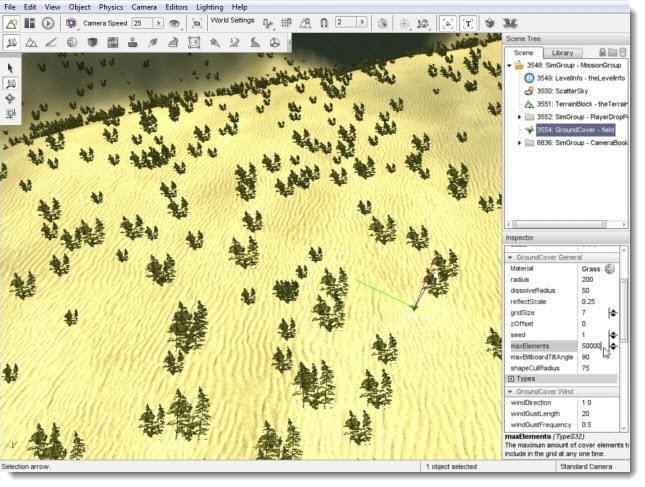
Task: Toggle the object bounding box selection button
Action: pyautogui.click(x=445, y=23)
